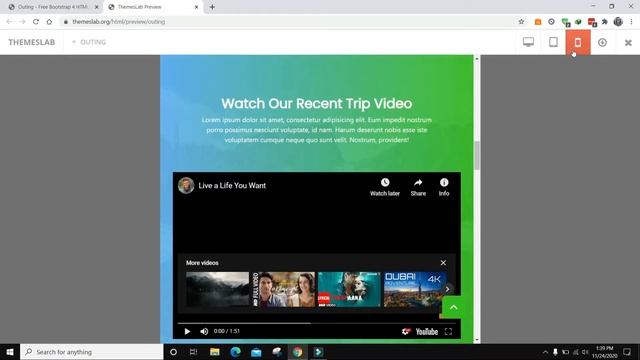Close the ThemesLab preview bar
The image size is (640, 360).
628,42
